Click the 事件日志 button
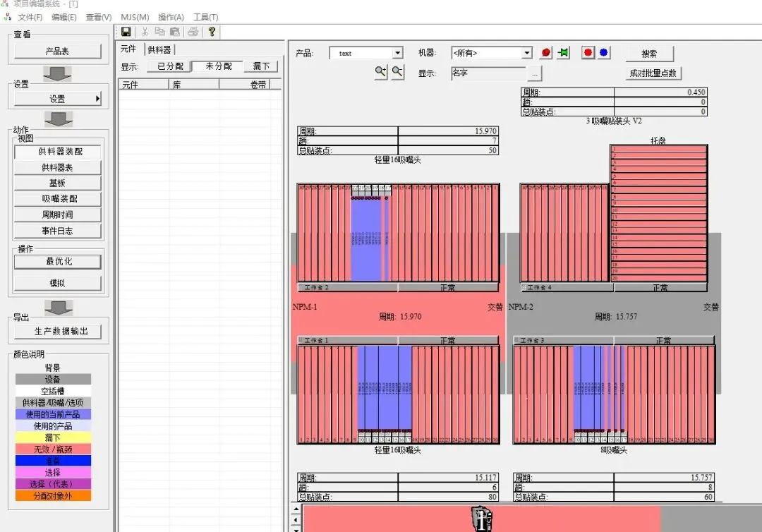The image size is (762, 532). click(58, 231)
